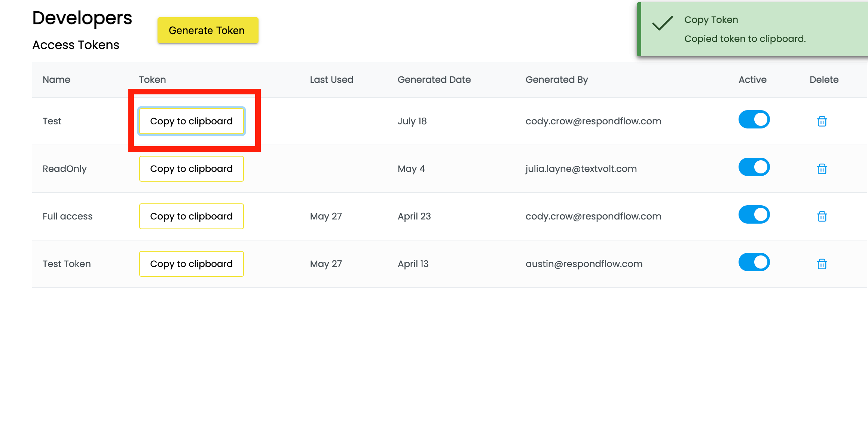Click the Generated By column header
The image size is (868, 421).
[x=557, y=80]
